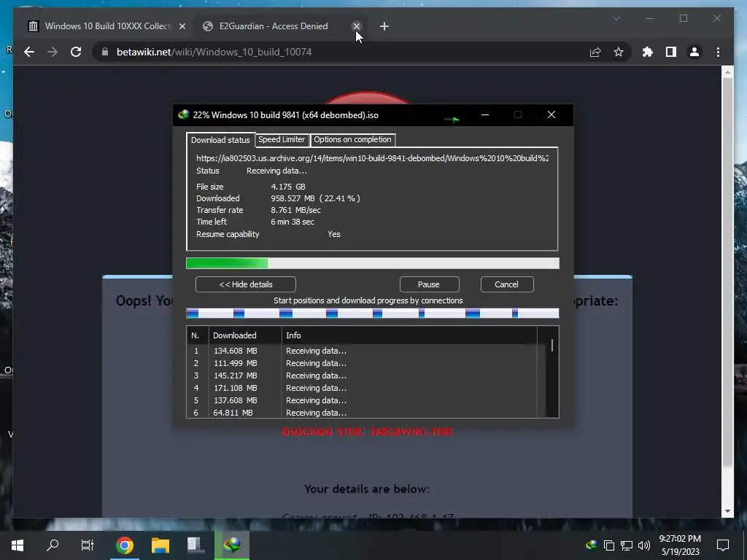Image resolution: width=747 pixels, height=560 pixels.
Task: Click the archive.org download URL text
Action: coord(372,158)
